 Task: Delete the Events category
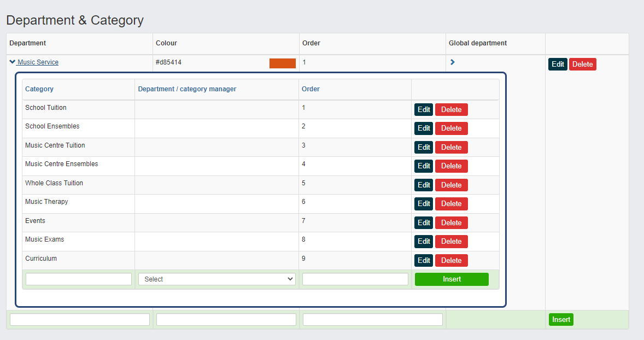point(452,222)
